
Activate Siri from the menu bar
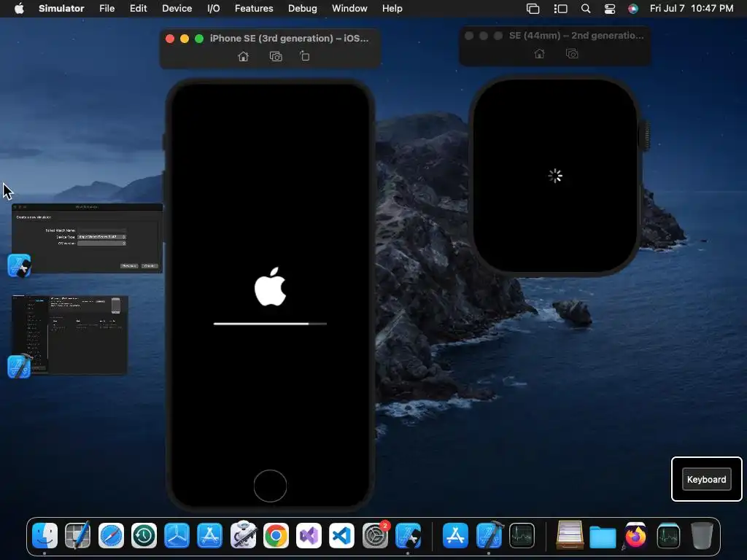point(632,9)
